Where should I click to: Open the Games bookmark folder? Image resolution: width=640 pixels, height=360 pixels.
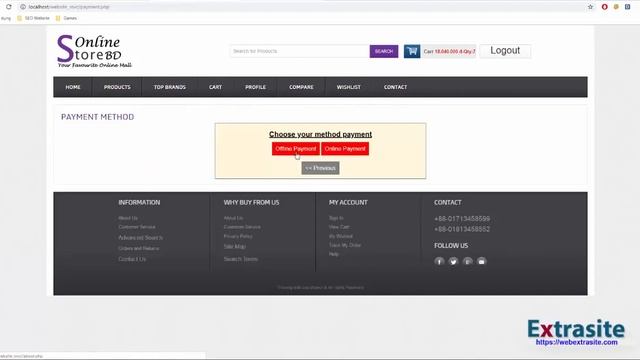pyautogui.click(x=66, y=18)
